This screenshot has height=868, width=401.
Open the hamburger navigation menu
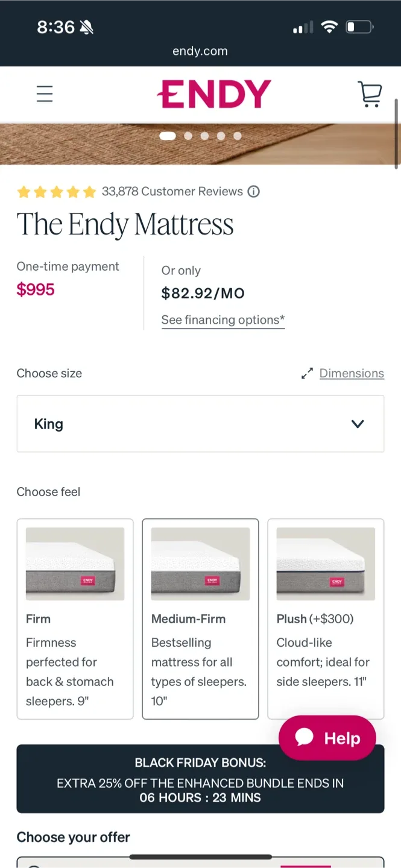(45, 94)
